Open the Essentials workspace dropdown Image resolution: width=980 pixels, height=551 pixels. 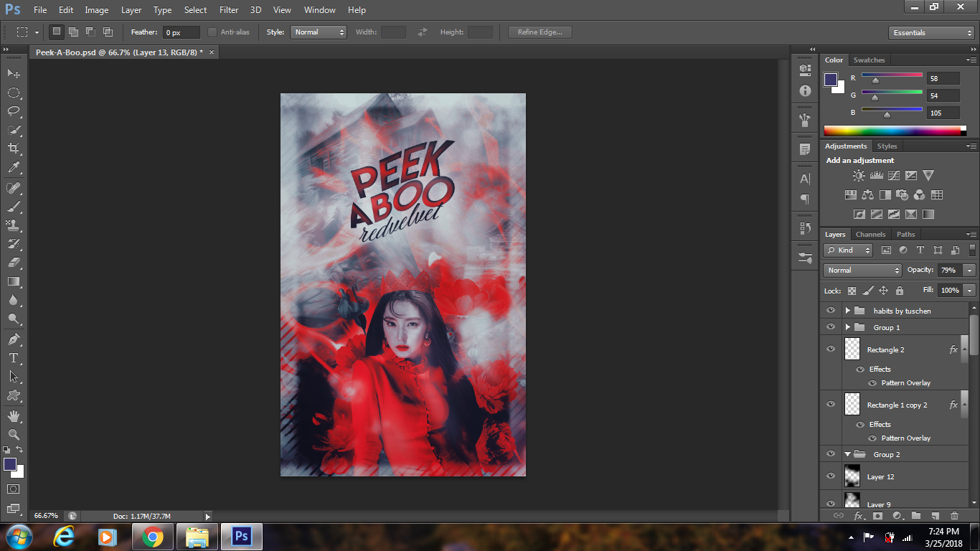[x=930, y=33]
